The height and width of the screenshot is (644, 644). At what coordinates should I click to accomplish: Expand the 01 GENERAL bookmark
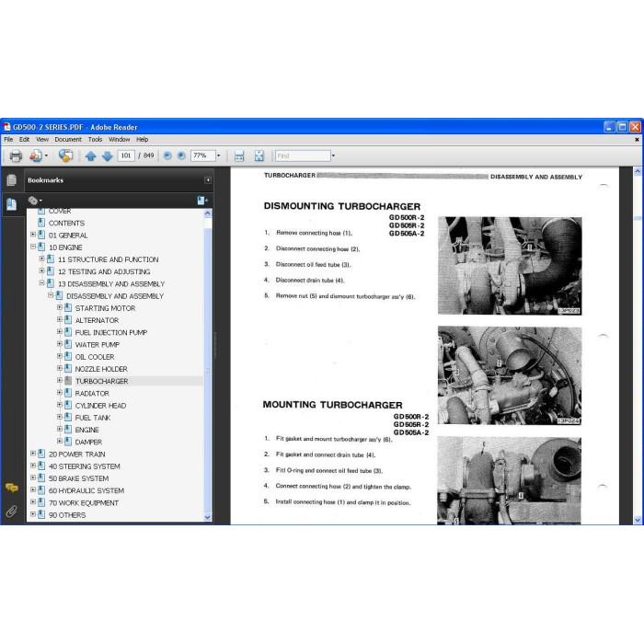click(x=33, y=235)
